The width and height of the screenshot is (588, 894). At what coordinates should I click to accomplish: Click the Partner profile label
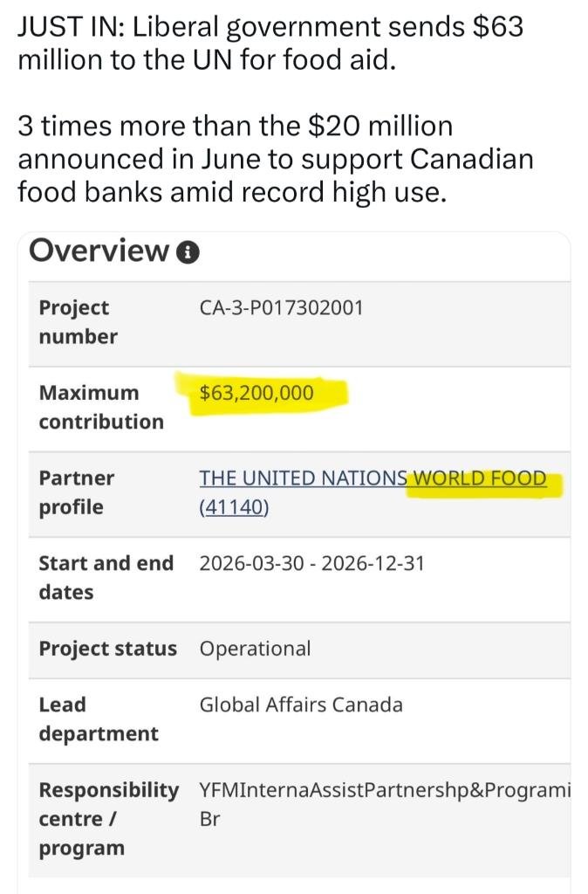point(77,492)
